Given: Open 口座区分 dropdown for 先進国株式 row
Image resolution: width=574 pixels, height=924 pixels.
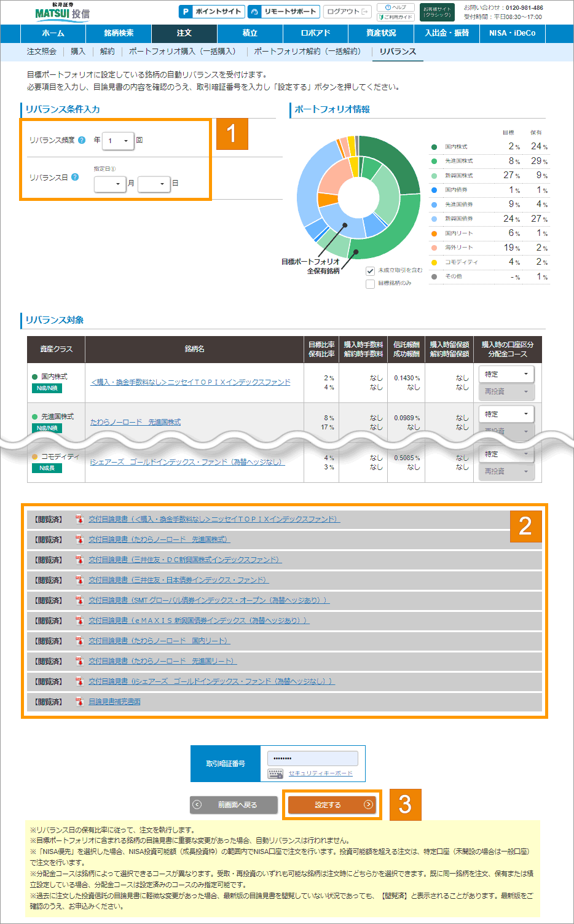Looking at the screenshot, I should [x=506, y=414].
